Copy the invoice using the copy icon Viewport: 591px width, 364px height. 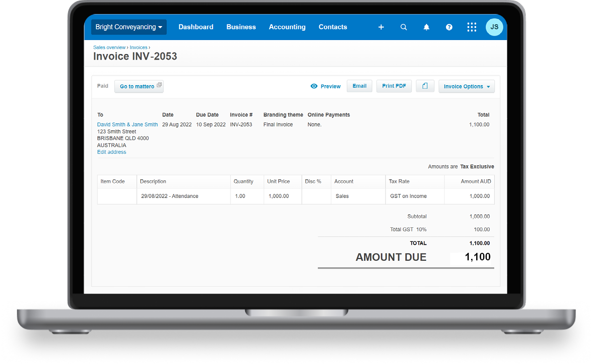425,86
